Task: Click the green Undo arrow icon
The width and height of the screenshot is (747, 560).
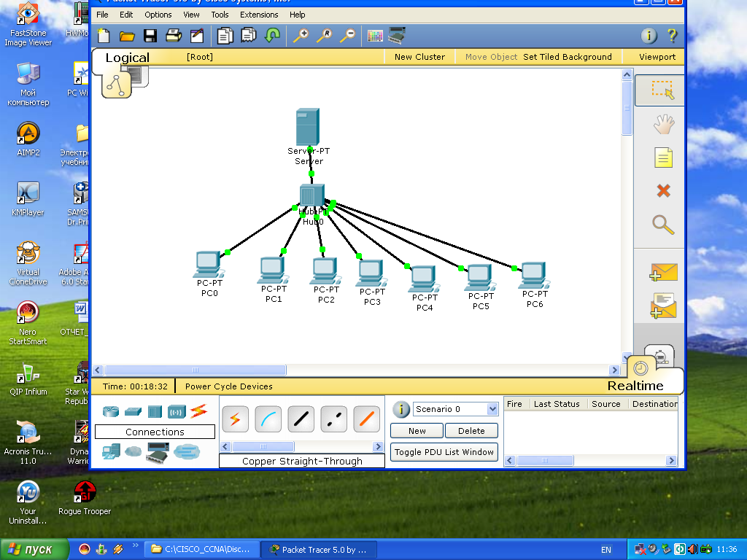Action: [273, 36]
